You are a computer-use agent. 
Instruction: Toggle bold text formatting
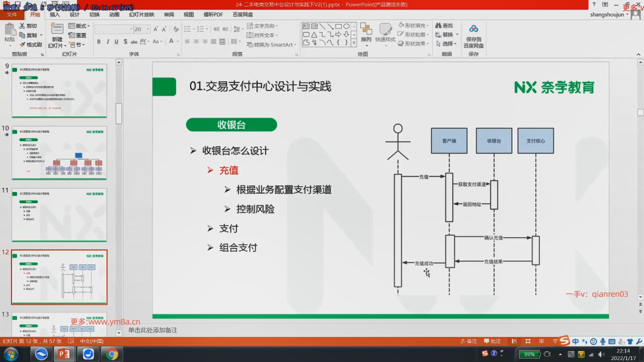(x=99, y=42)
